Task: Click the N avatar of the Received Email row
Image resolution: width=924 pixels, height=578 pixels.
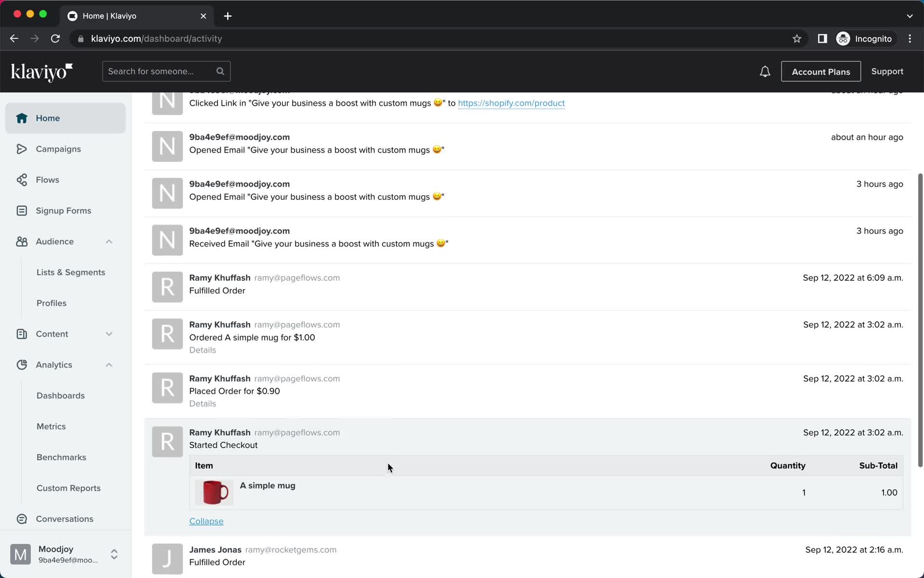Action: pyautogui.click(x=167, y=240)
